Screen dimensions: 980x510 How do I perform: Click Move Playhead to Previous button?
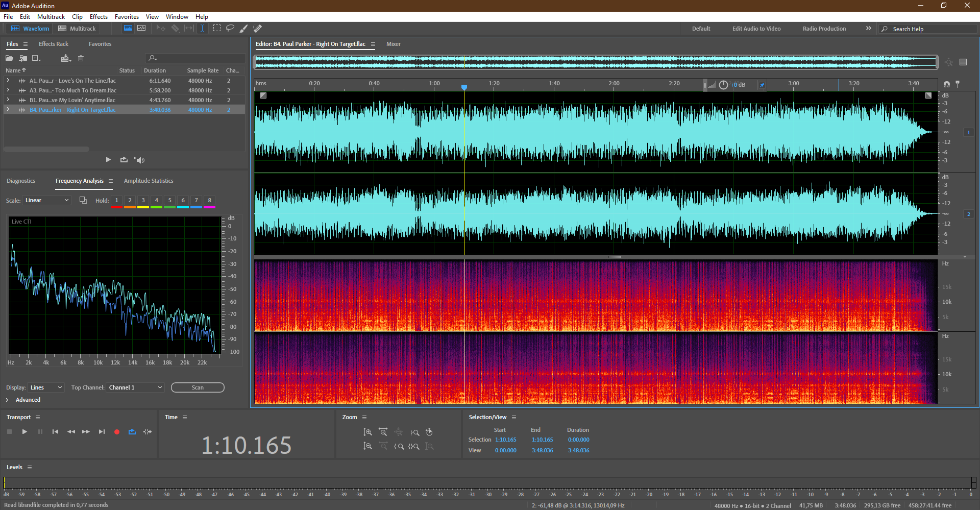pyautogui.click(x=55, y=432)
